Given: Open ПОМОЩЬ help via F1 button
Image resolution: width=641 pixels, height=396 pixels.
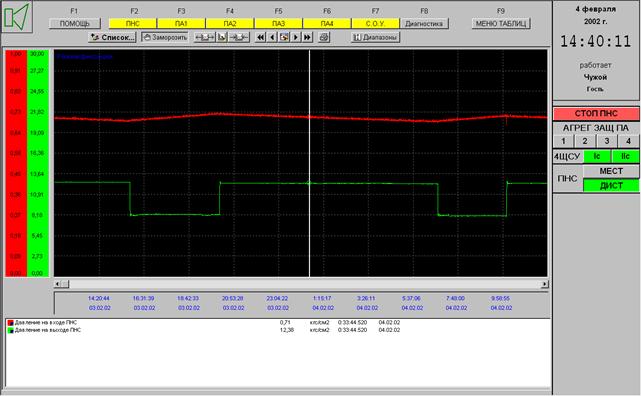Looking at the screenshot, I should click(74, 24).
